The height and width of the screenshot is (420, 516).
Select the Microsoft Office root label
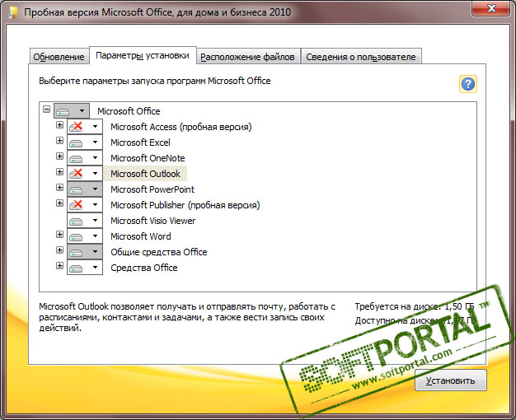tap(129, 111)
